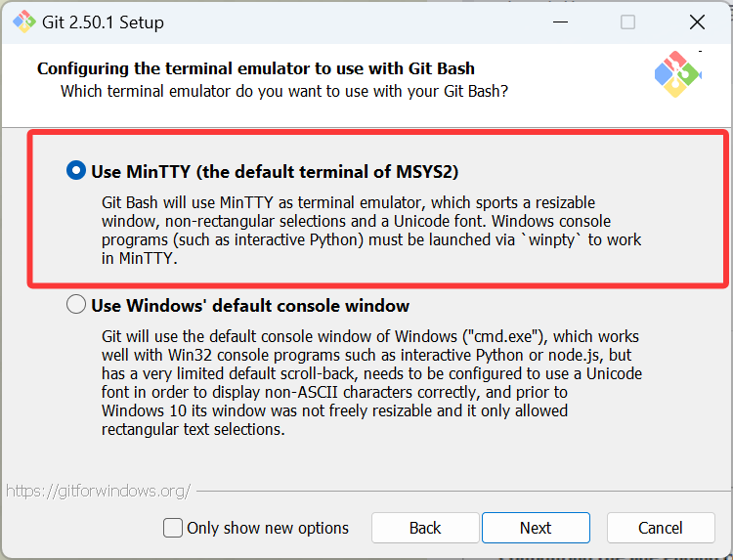Click the "Use MinTTY (the default terminal of MSYS2)" label
Image resolution: width=733 pixels, height=560 pixels.
(x=275, y=172)
